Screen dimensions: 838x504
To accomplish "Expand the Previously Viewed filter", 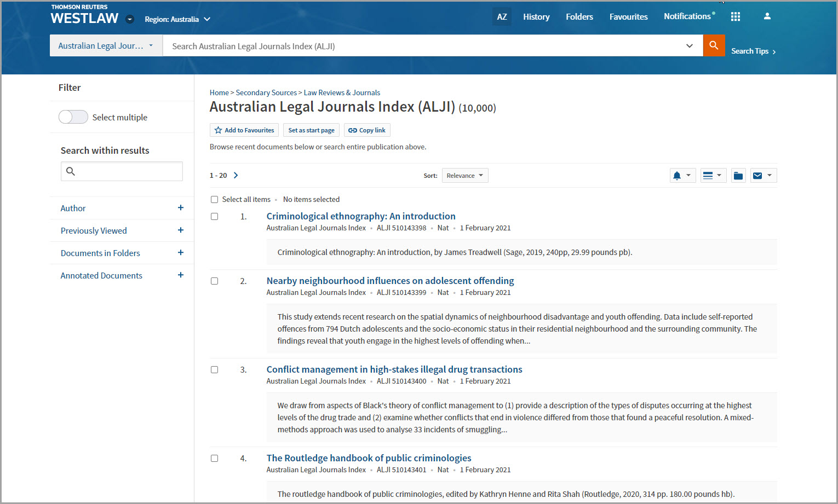I will point(122,230).
